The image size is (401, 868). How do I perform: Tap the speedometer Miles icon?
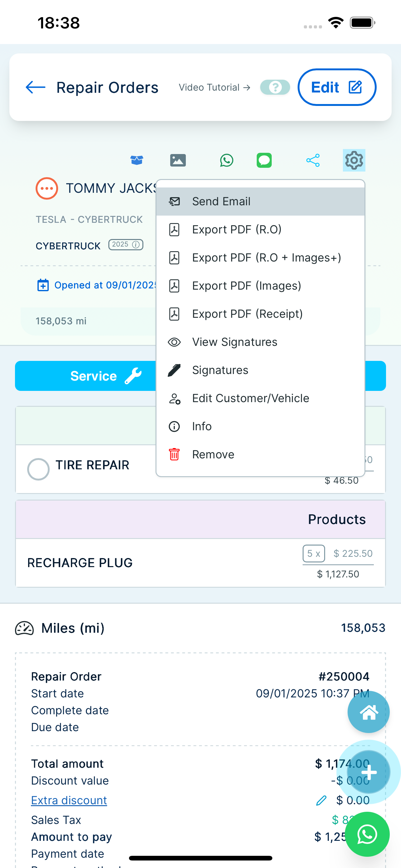pos(24,628)
